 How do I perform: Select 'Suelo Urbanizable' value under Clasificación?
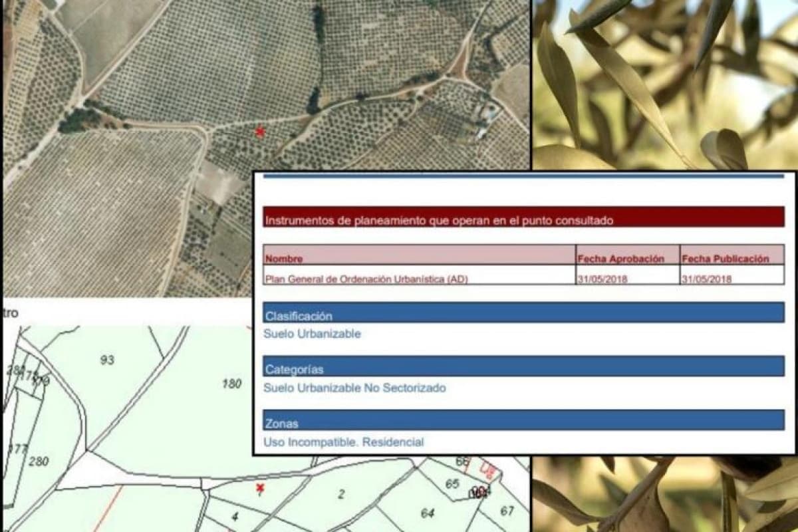pyautogui.click(x=313, y=334)
